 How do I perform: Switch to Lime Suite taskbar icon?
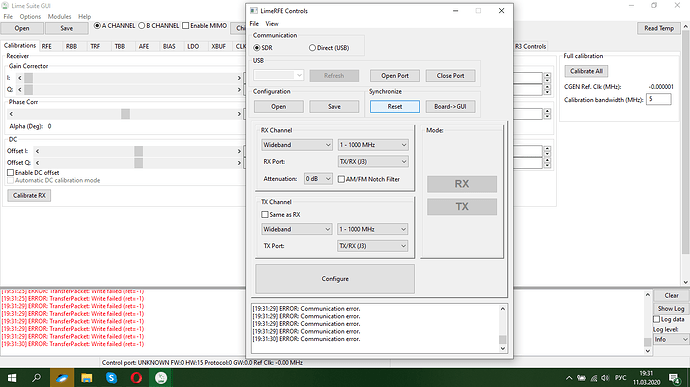coord(161,378)
